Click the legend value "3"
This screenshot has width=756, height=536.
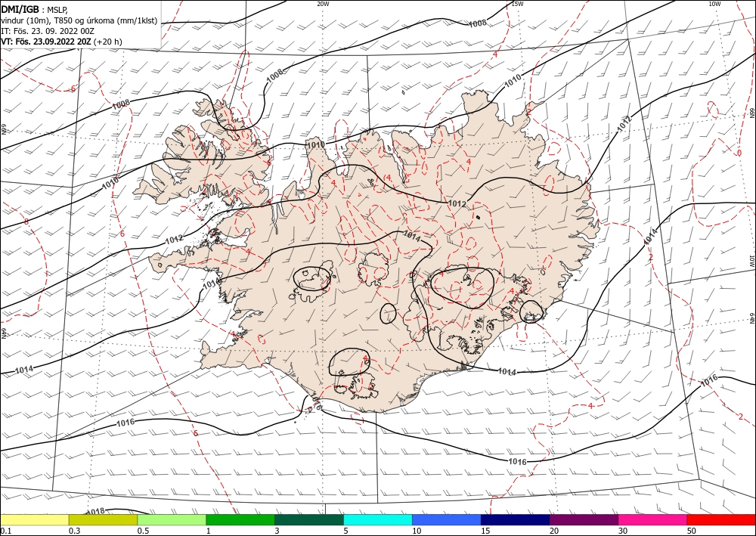(277, 531)
